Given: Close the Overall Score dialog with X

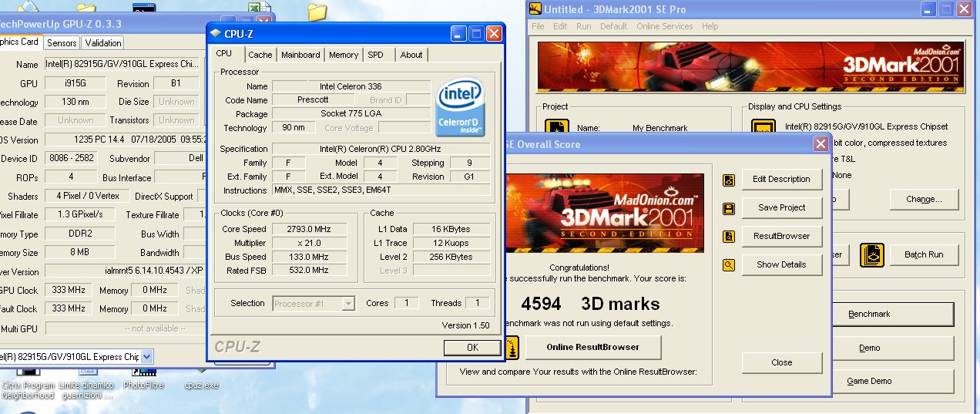Looking at the screenshot, I should pyautogui.click(x=821, y=144).
